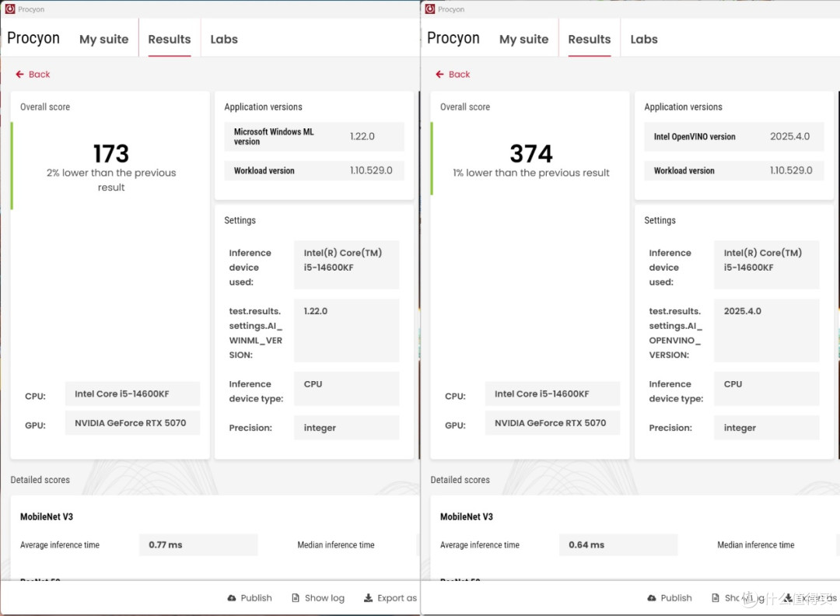Click the Procyon logo text in left window

coord(33,38)
